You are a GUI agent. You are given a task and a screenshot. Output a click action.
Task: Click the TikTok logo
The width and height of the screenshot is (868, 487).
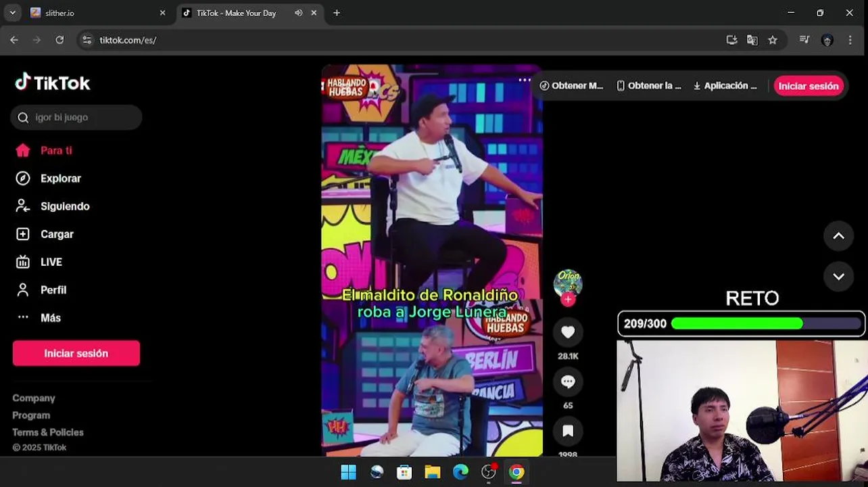point(53,83)
